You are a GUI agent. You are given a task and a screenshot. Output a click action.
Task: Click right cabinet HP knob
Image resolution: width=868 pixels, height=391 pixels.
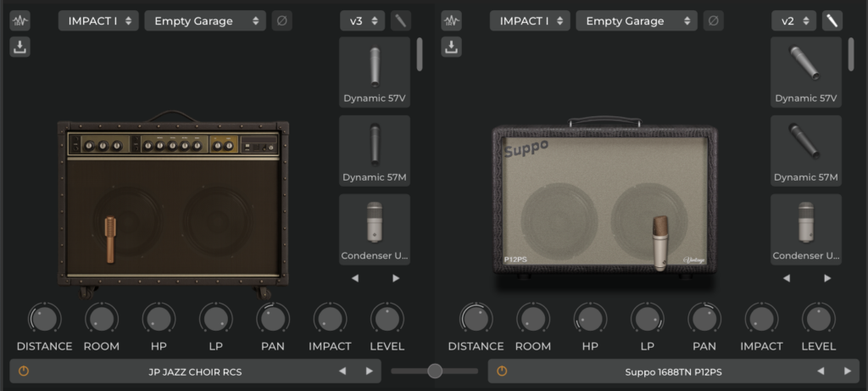click(x=590, y=319)
